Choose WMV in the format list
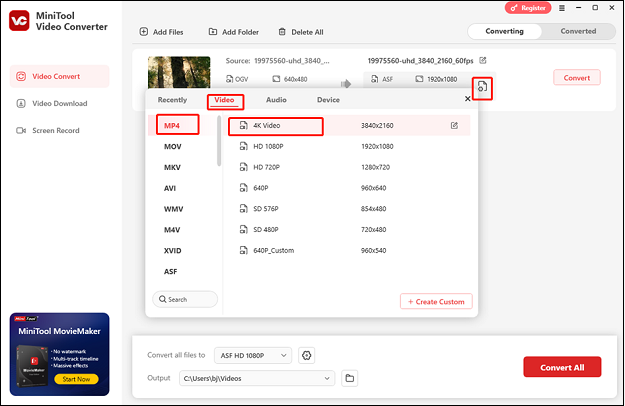The image size is (625, 406). tap(173, 209)
